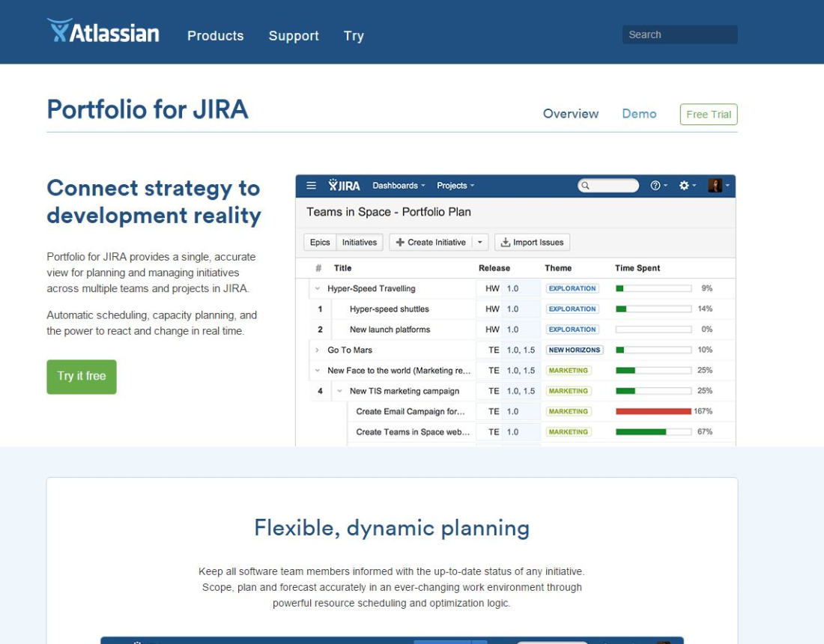Click the Time Spent column header
The height and width of the screenshot is (644, 824).
[637, 268]
